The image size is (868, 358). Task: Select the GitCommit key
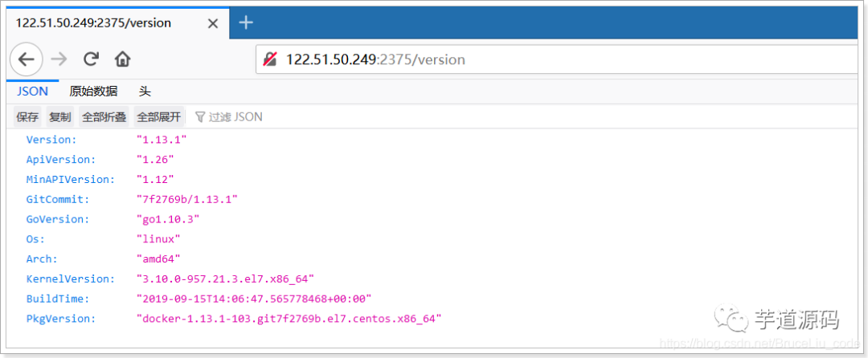tap(58, 199)
